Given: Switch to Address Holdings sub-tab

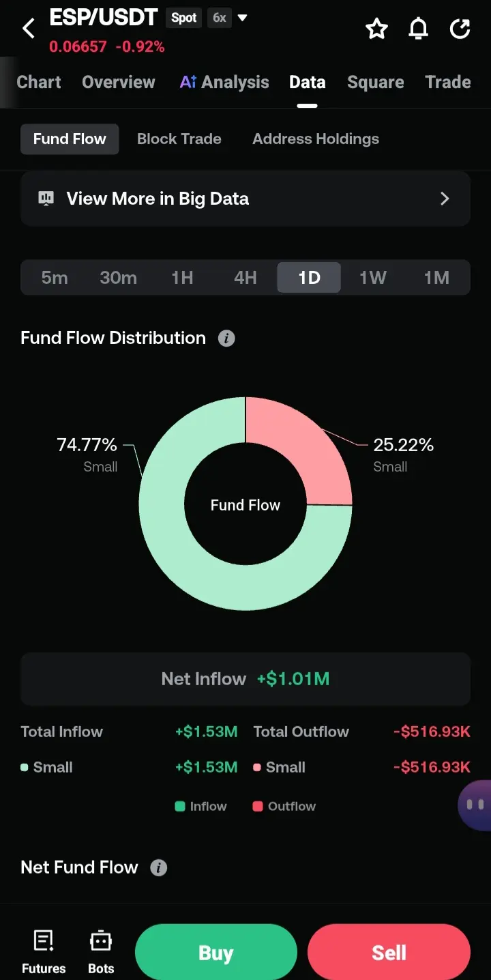Looking at the screenshot, I should coord(316,139).
